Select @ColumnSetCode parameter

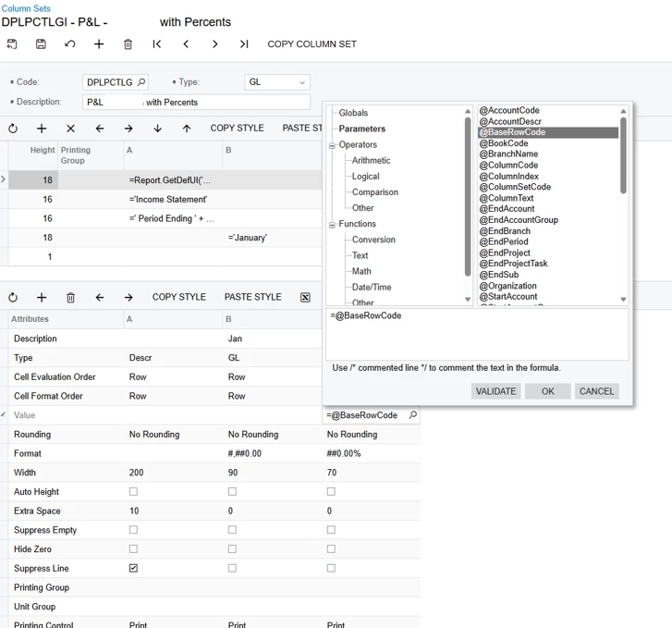tap(515, 187)
